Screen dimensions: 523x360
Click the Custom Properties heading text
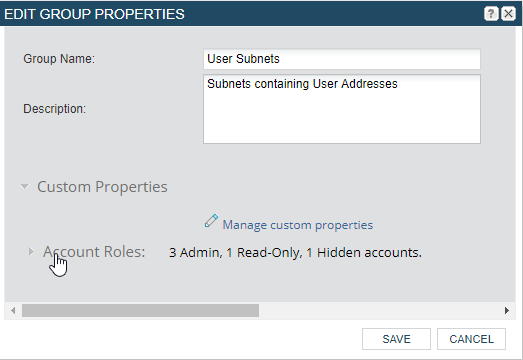(x=102, y=187)
